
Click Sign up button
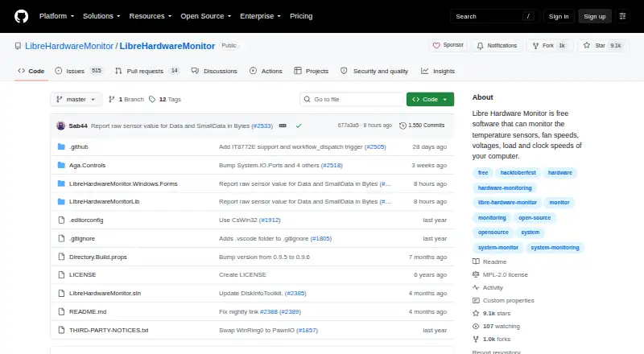(x=595, y=16)
